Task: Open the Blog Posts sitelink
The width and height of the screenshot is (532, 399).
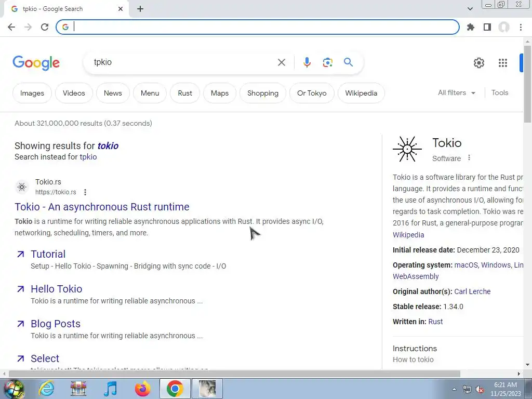Action: (x=56, y=324)
